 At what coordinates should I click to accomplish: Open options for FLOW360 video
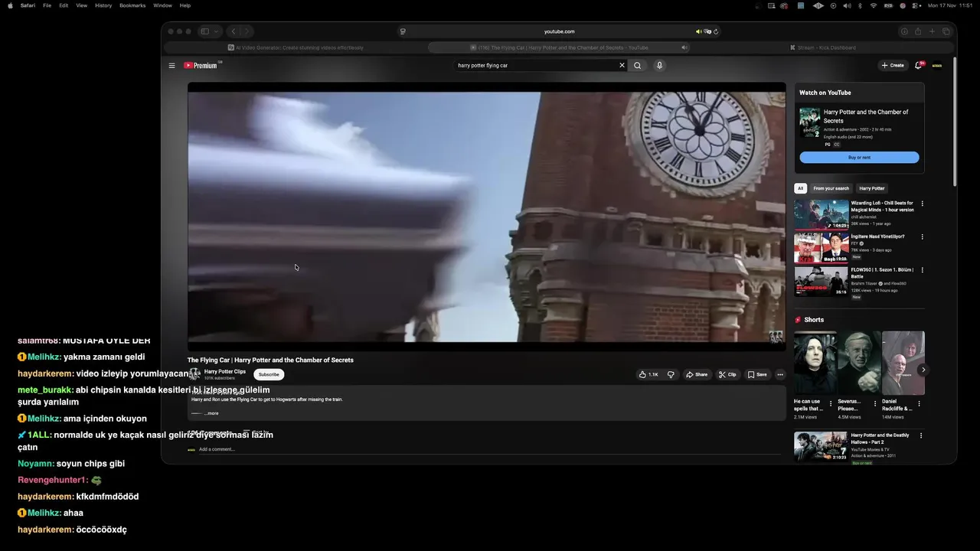(x=922, y=270)
